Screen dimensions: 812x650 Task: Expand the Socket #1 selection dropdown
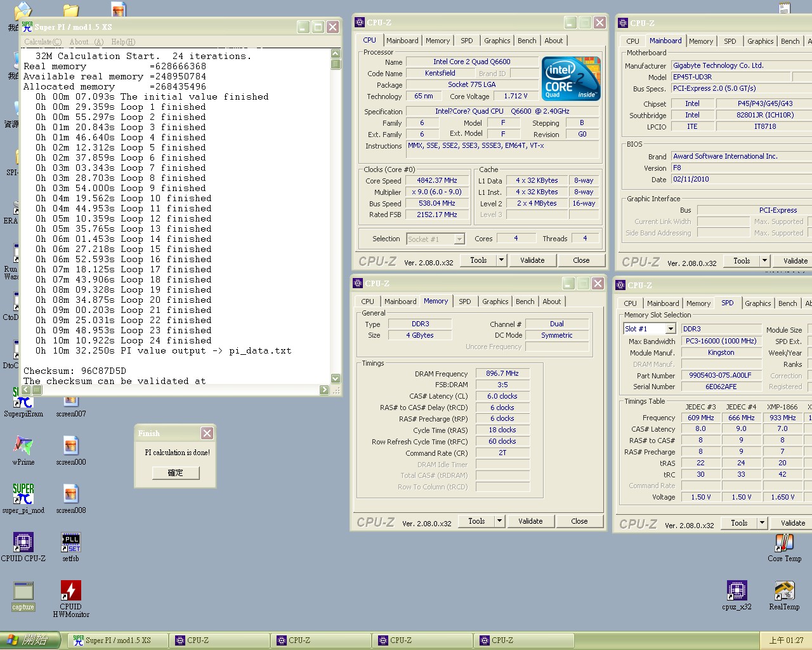point(459,239)
